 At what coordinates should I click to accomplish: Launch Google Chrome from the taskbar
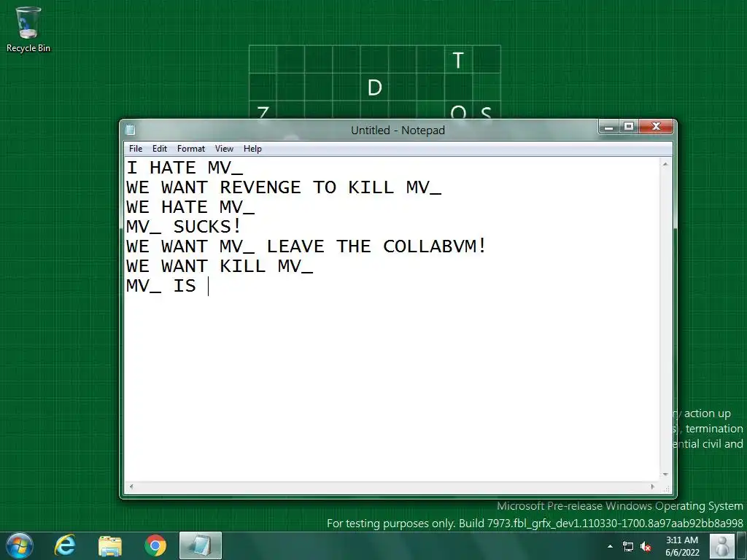[155, 545]
